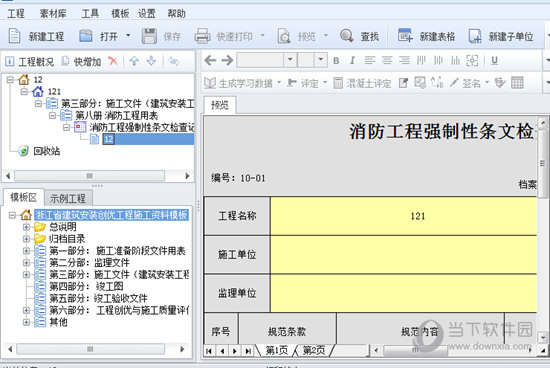Collapse the 121 tree node
Image resolution: width=550 pixels, height=368 pixels.
coord(24,92)
